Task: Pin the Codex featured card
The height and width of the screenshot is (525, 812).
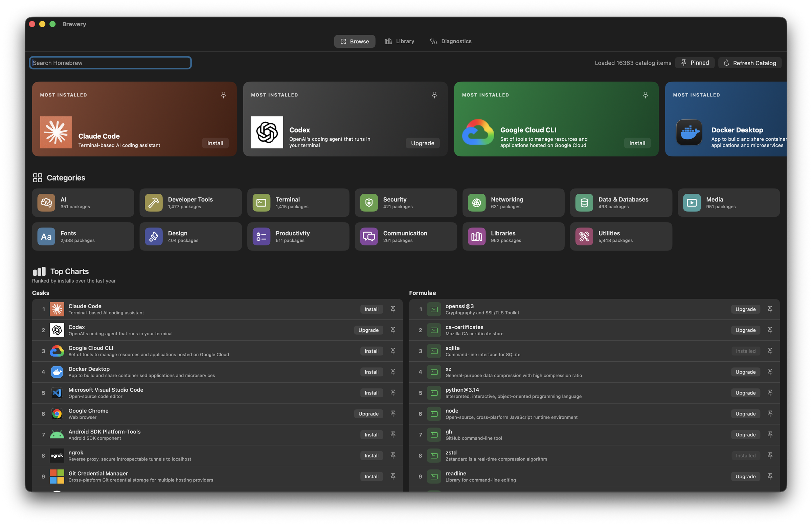Action: (434, 95)
